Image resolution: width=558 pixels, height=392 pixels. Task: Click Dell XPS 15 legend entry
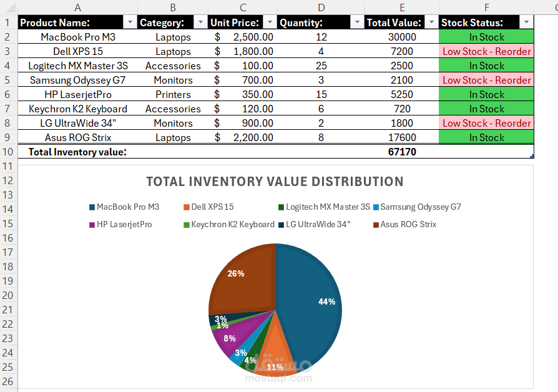click(208, 207)
